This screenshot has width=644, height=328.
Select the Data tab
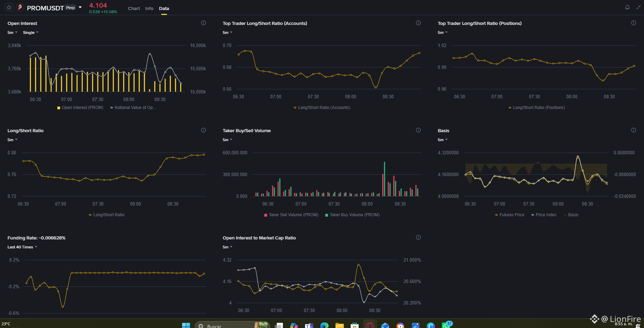pos(164,8)
